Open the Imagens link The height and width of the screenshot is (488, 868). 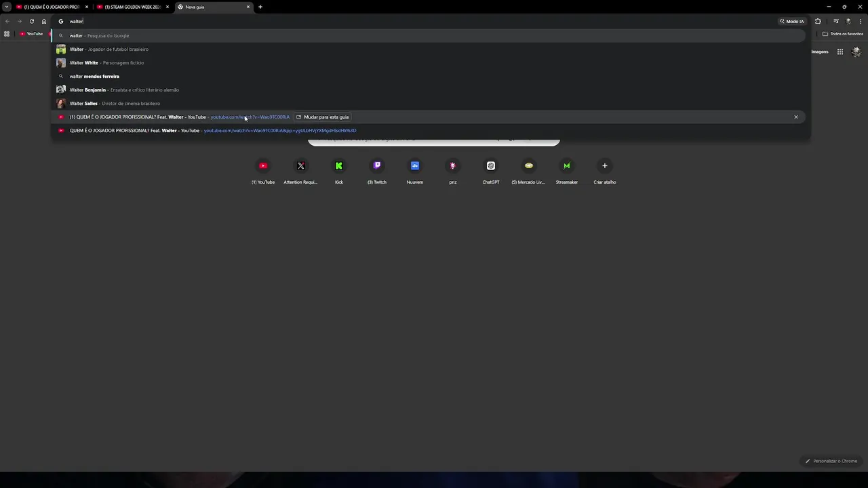click(820, 52)
